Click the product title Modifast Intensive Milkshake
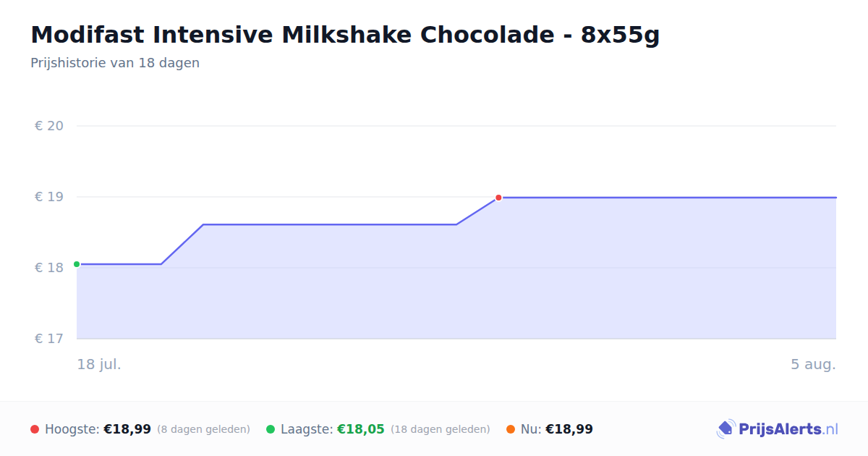This screenshot has width=868, height=456. (345, 35)
